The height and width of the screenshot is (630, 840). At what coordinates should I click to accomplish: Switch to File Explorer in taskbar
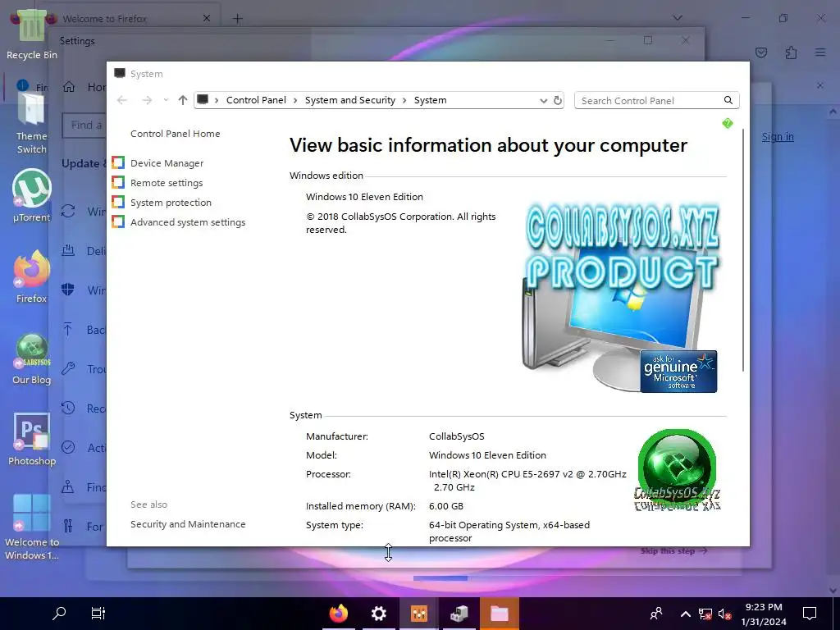coord(500,613)
